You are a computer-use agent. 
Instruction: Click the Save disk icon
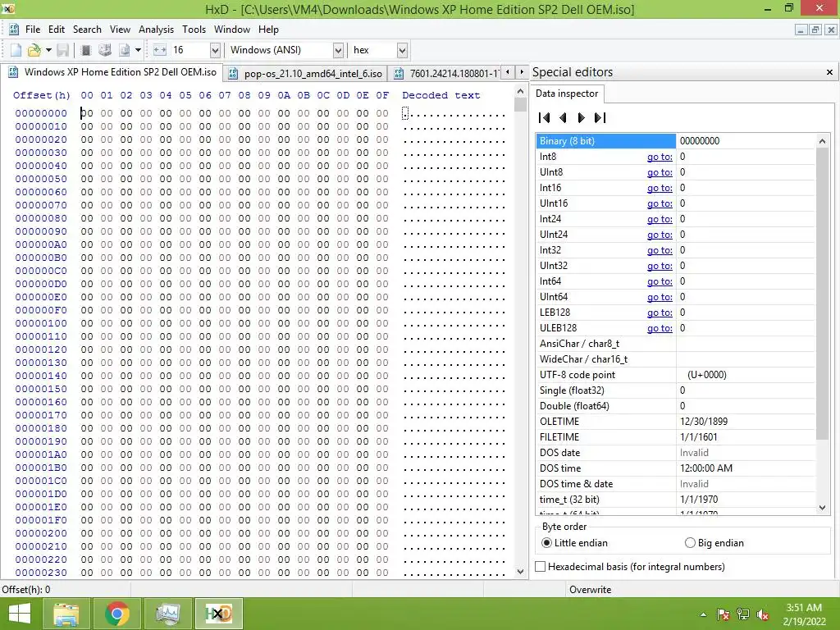62,50
